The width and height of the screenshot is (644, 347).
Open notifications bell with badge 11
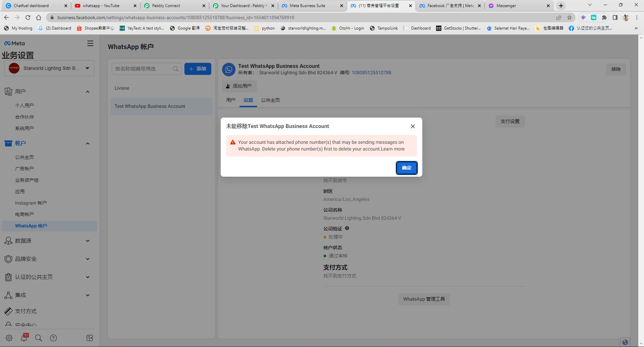click(x=24, y=338)
